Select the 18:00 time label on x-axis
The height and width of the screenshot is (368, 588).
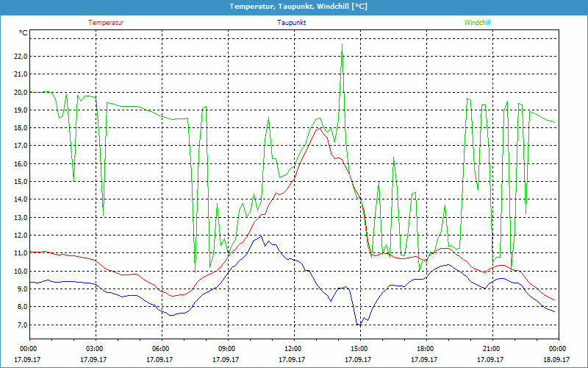(x=425, y=349)
